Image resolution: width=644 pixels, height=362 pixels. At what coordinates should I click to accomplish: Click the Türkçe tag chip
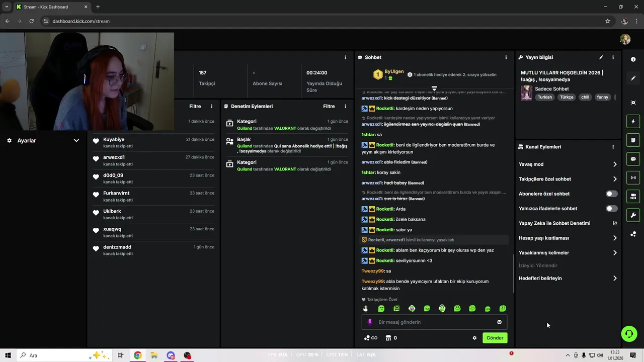pyautogui.click(x=567, y=97)
